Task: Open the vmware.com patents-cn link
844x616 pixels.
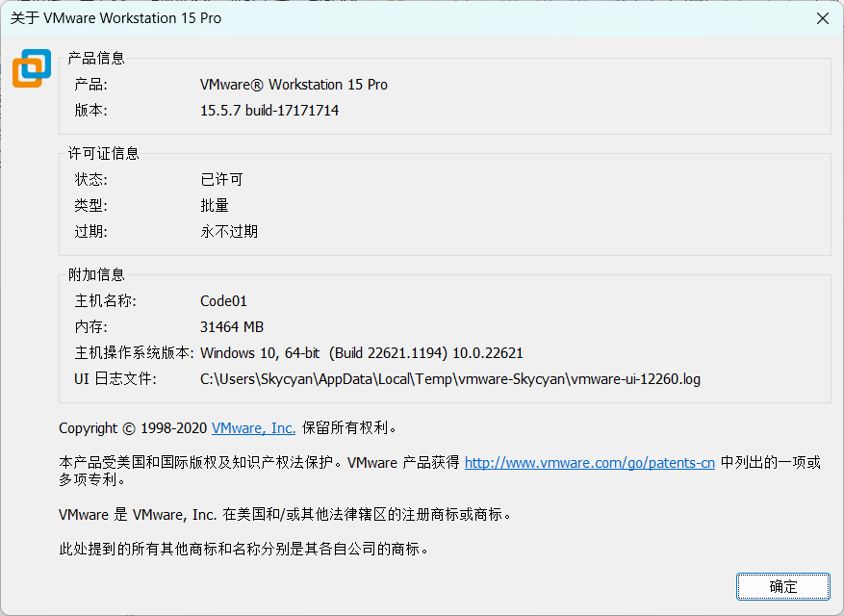Action: (x=589, y=463)
